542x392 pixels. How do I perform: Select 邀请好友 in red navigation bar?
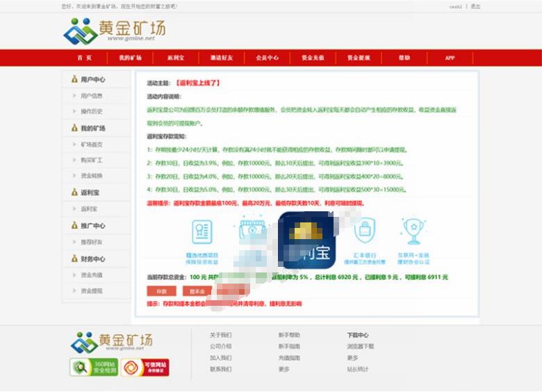(x=222, y=58)
